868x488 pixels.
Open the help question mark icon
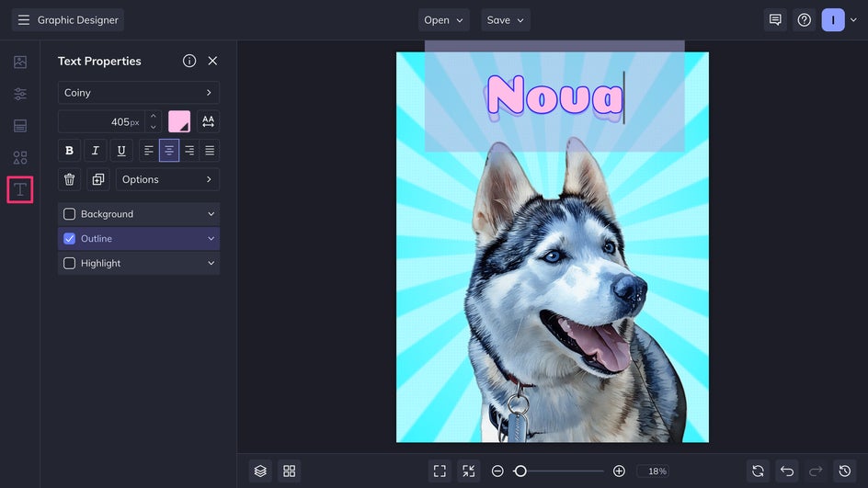(x=804, y=20)
